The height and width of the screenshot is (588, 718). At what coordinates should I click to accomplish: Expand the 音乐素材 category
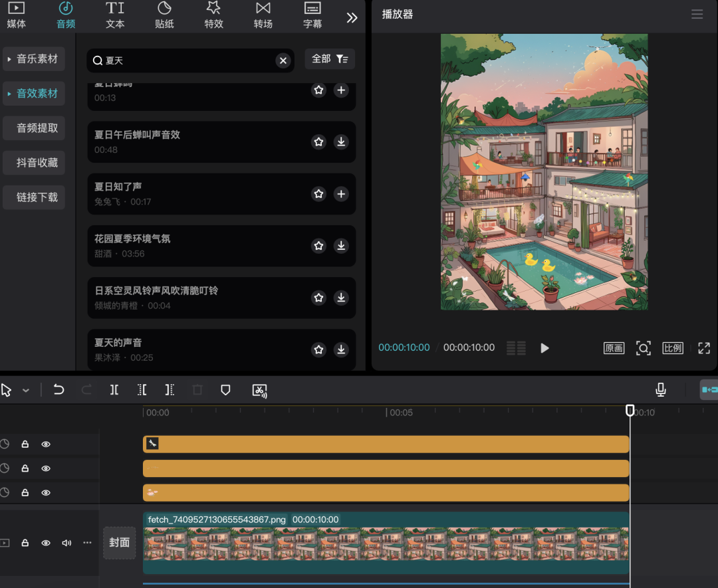coord(33,59)
